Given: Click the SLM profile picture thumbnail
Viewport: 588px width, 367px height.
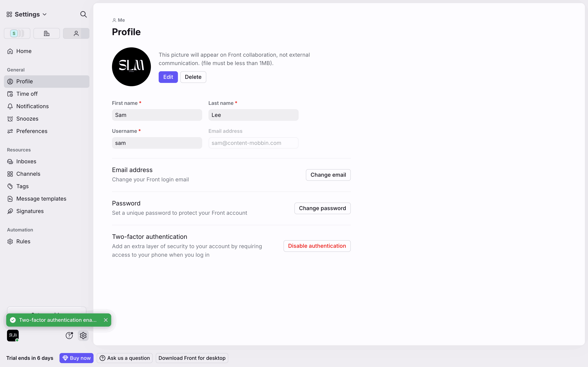Looking at the screenshot, I should pyautogui.click(x=13, y=336).
